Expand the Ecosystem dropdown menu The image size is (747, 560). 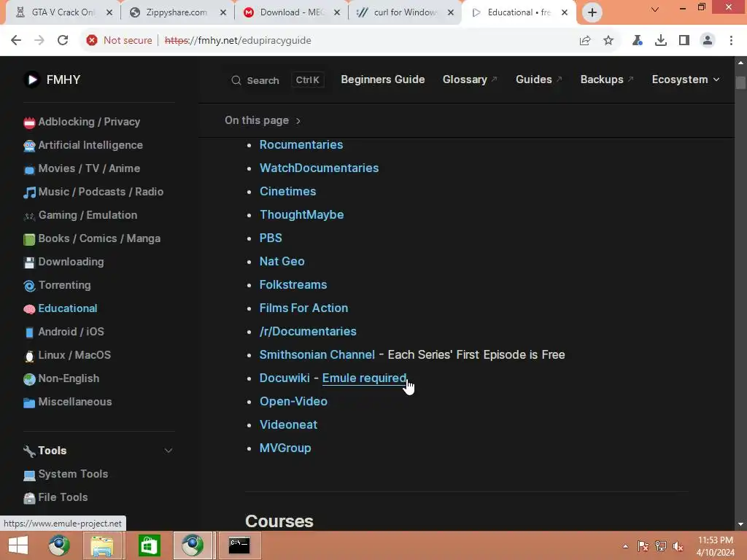pyautogui.click(x=685, y=79)
